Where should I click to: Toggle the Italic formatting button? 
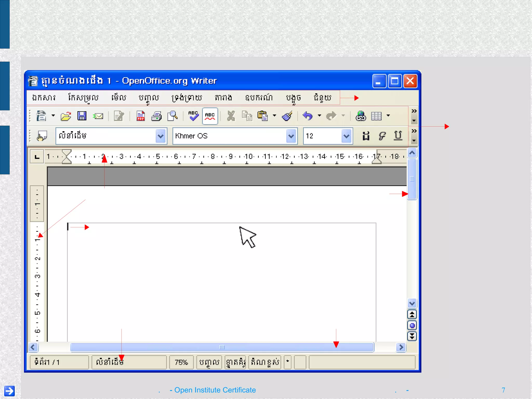382,136
